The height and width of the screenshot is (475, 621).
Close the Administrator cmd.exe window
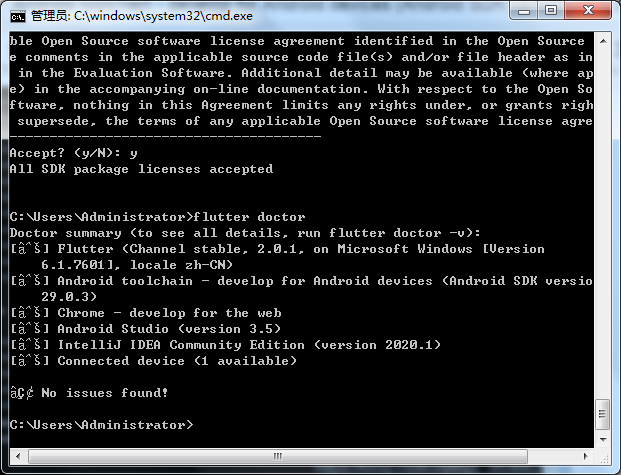pos(588,11)
